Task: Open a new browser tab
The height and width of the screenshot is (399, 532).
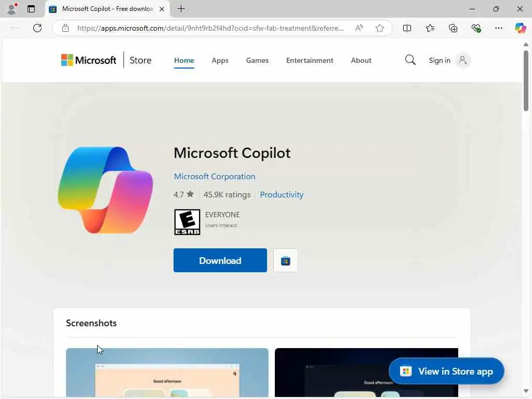Action: pos(181,9)
